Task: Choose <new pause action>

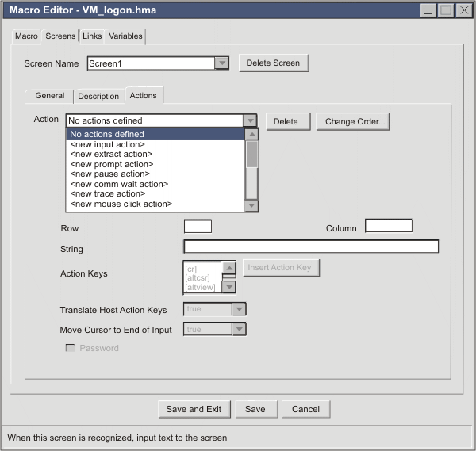Action: pos(155,174)
